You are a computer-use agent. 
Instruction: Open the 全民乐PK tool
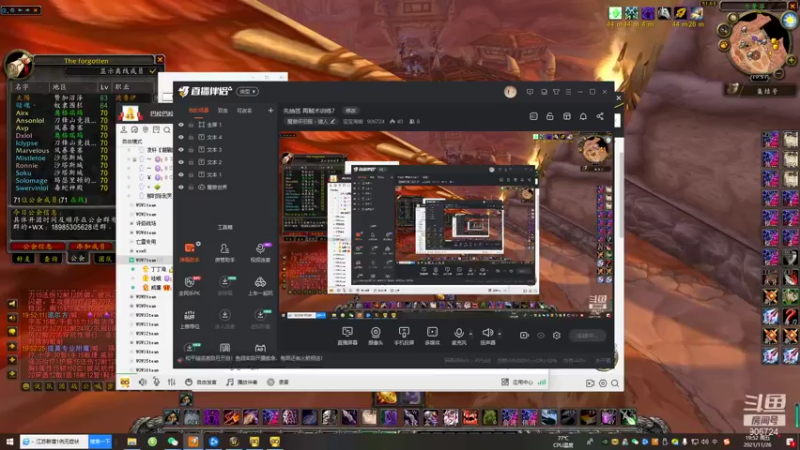click(x=189, y=286)
